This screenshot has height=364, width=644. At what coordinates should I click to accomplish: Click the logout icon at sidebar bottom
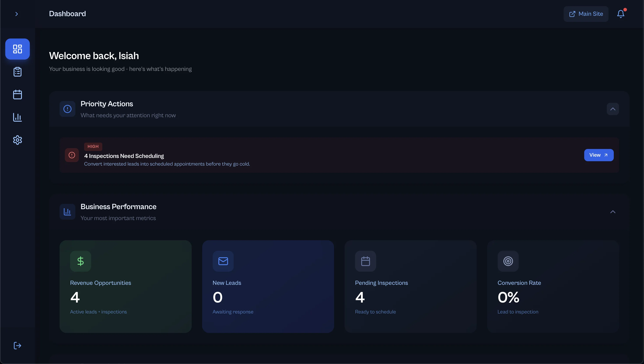pyautogui.click(x=17, y=346)
